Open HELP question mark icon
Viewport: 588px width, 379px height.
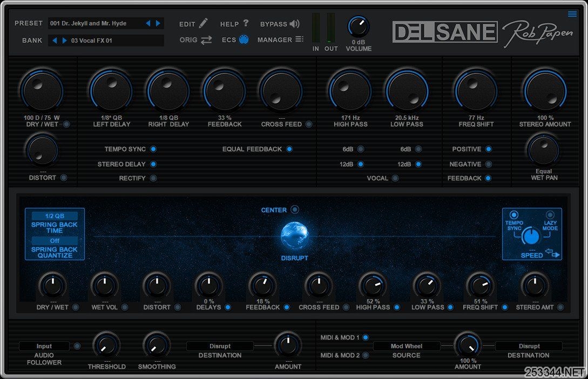click(246, 23)
